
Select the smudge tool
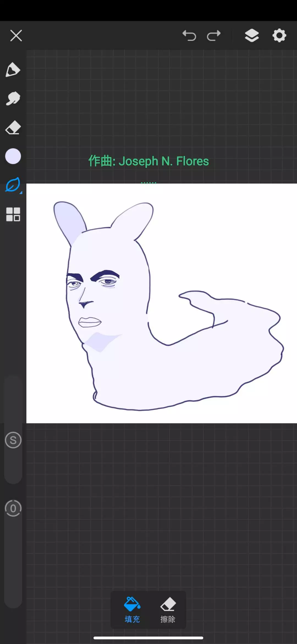[x=13, y=99]
